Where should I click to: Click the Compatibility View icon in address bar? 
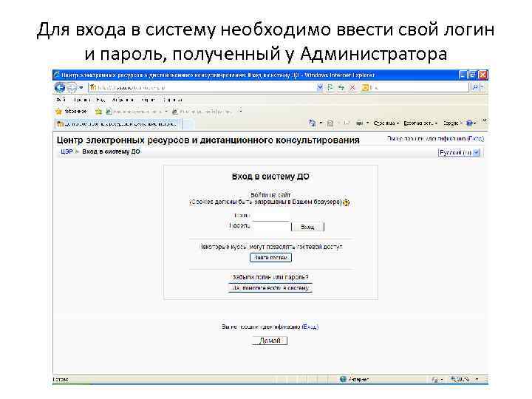pyautogui.click(x=330, y=87)
